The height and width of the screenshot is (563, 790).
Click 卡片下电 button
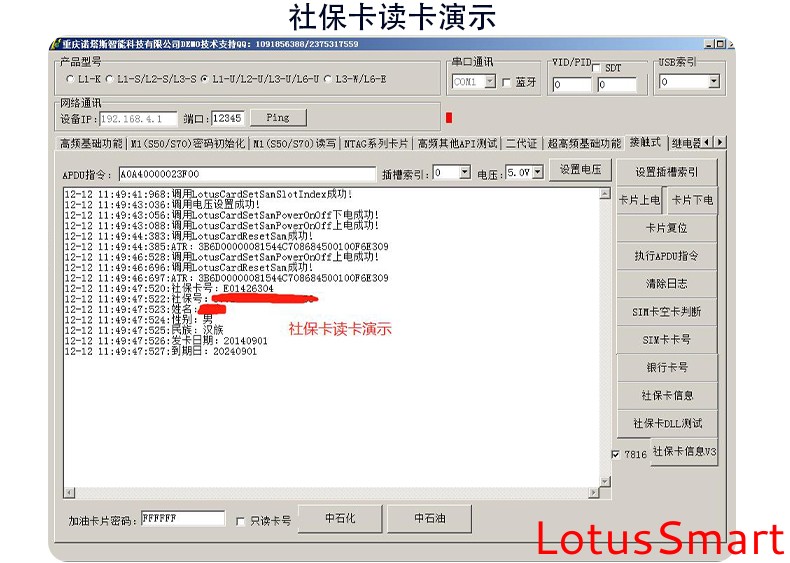coord(692,201)
